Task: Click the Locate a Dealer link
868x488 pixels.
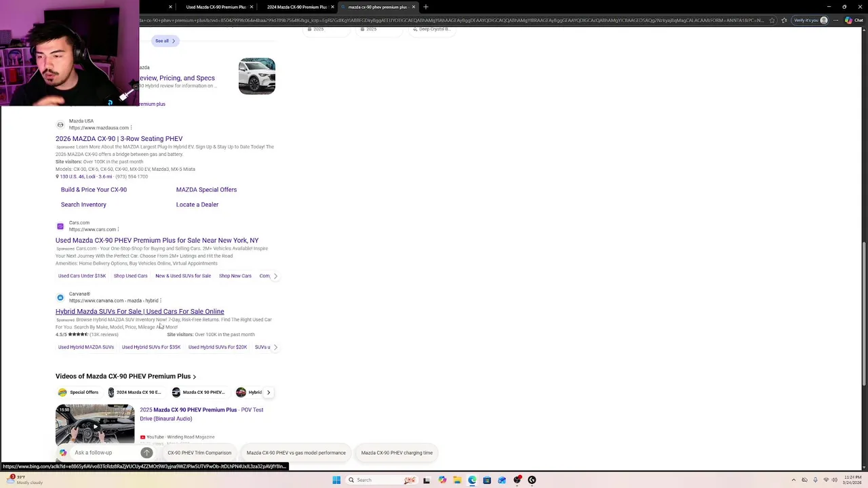Action: click(197, 205)
